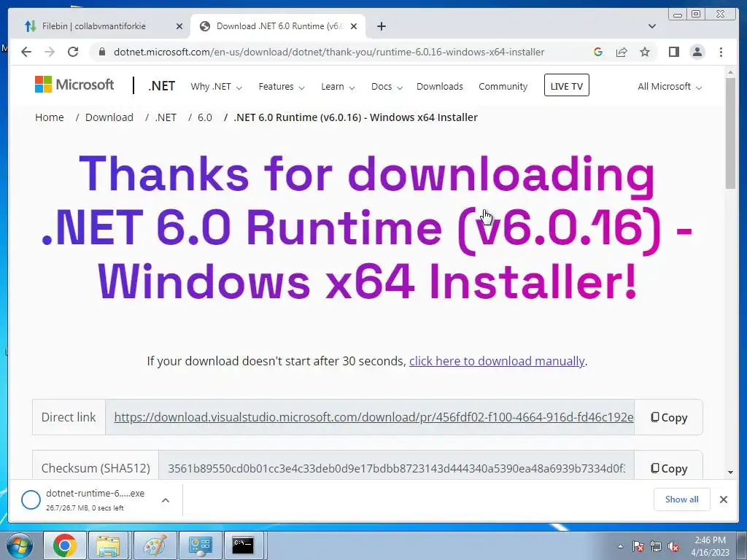Expand dotnet-runtime download options chevron
The width and height of the screenshot is (747, 560).
pyautogui.click(x=166, y=500)
